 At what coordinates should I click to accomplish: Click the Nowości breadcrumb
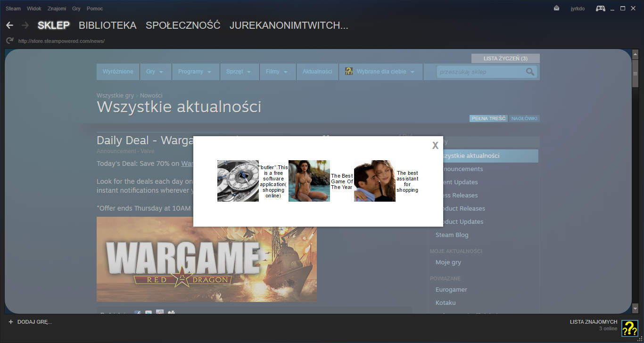pyautogui.click(x=151, y=95)
